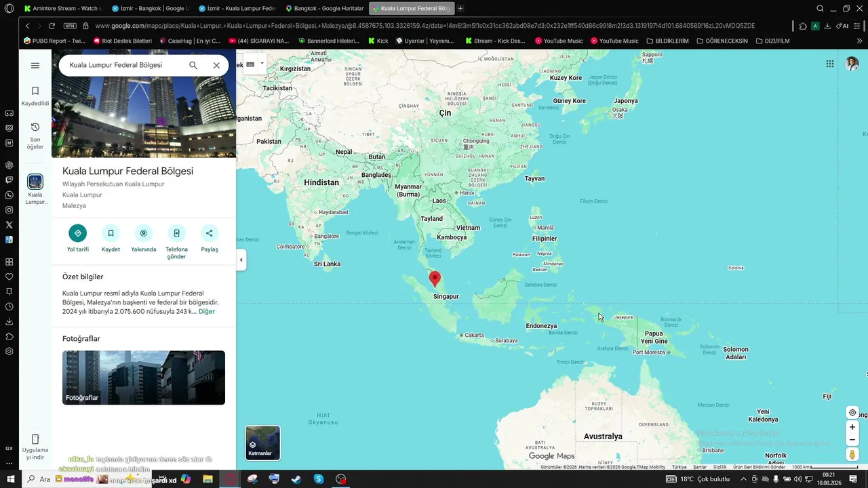Open Instagram in Opera sidebar
The image size is (868, 488).
9,210
